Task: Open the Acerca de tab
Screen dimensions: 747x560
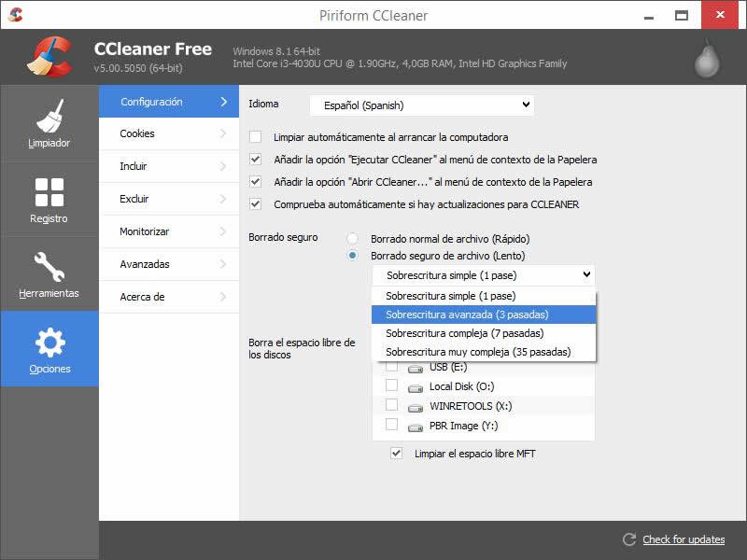Action: point(169,297)
